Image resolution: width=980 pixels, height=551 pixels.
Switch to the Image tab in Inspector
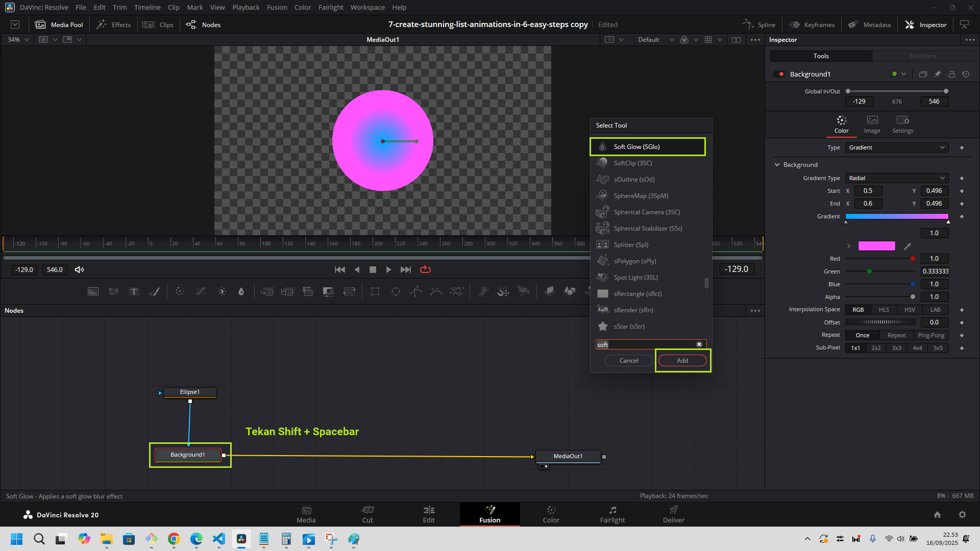click(x=872, y=124)
